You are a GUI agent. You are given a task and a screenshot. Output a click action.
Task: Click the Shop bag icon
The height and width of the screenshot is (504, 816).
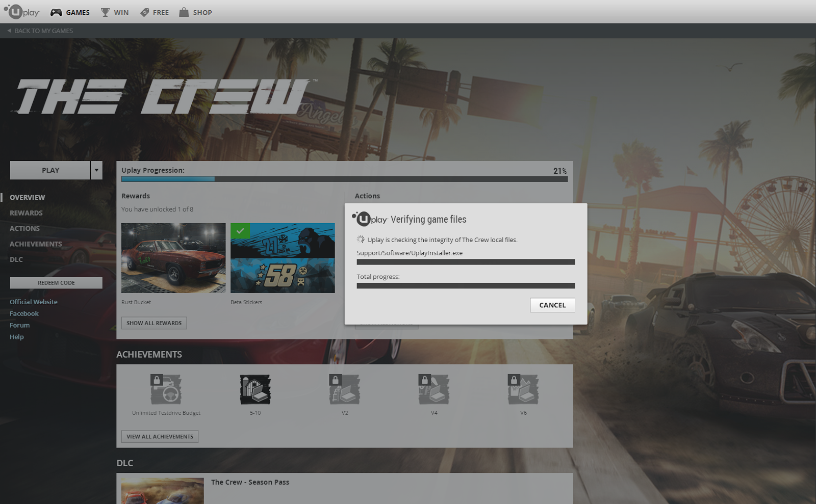(x=184, y=12)
